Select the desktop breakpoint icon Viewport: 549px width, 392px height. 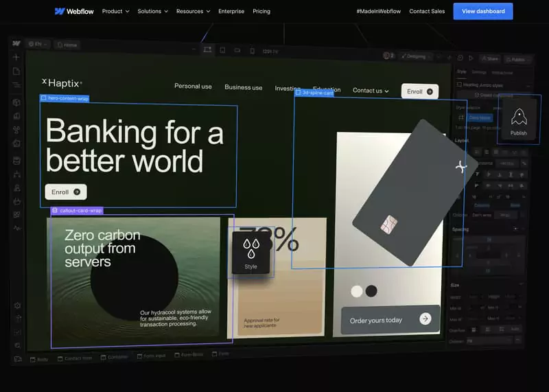tap(208, 49)
